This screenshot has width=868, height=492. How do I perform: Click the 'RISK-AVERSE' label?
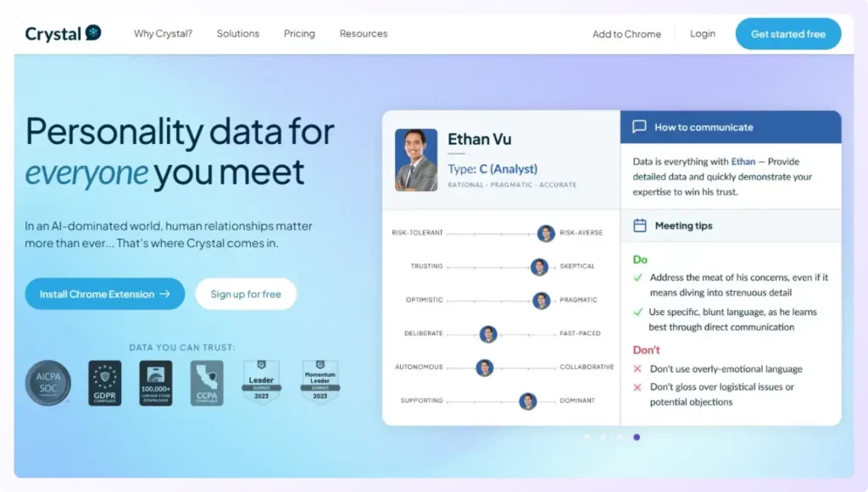tap(581, 233)
